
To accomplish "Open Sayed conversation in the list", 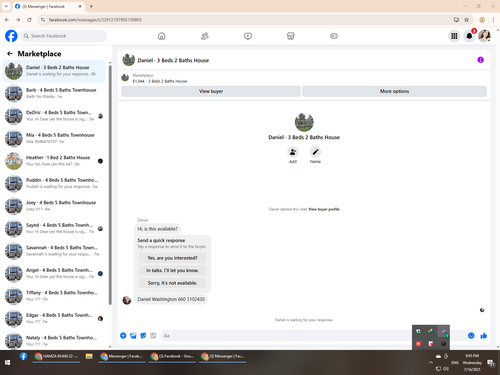I will [x=54, y=228].
